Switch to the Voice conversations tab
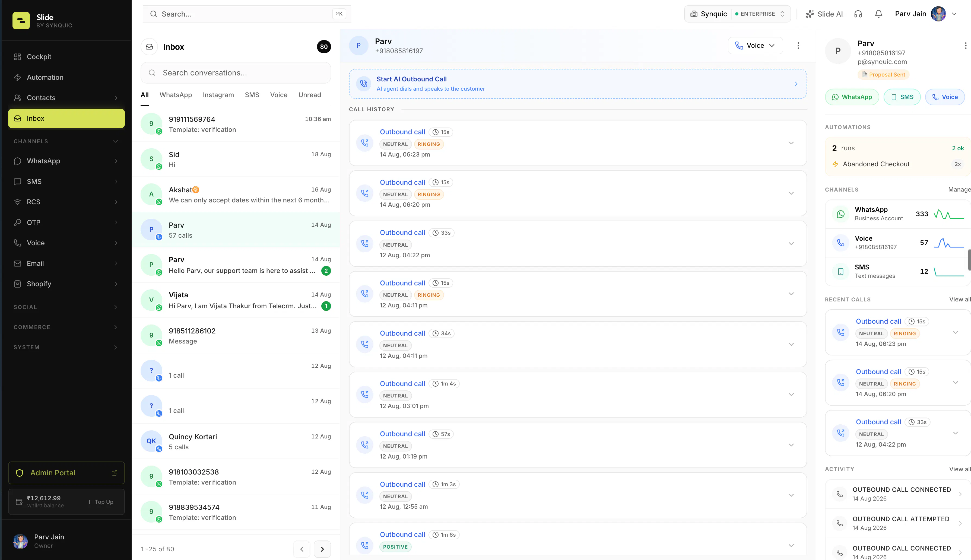 278,95
